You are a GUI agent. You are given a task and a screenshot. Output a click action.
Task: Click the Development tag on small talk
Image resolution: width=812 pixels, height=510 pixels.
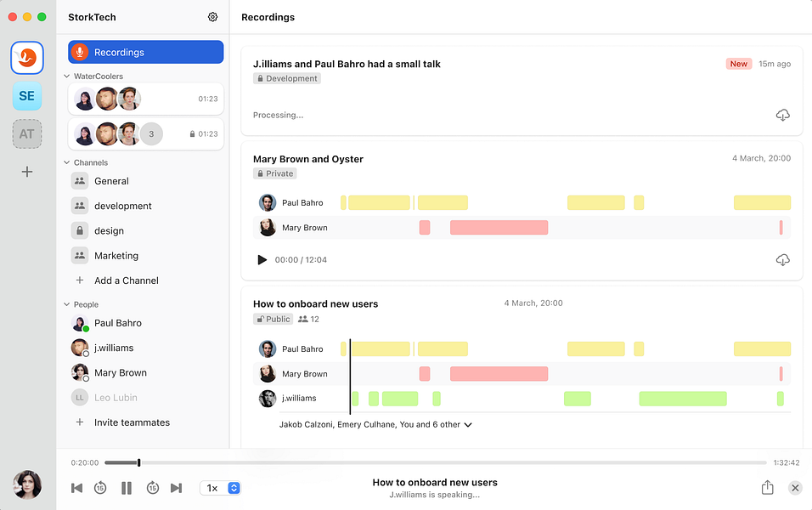click(x=287, y=78)
